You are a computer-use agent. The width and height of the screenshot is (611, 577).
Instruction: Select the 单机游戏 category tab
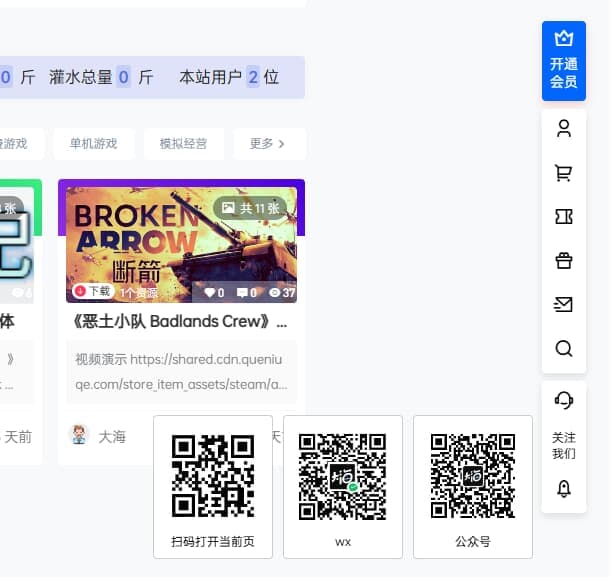click(94, 144)
